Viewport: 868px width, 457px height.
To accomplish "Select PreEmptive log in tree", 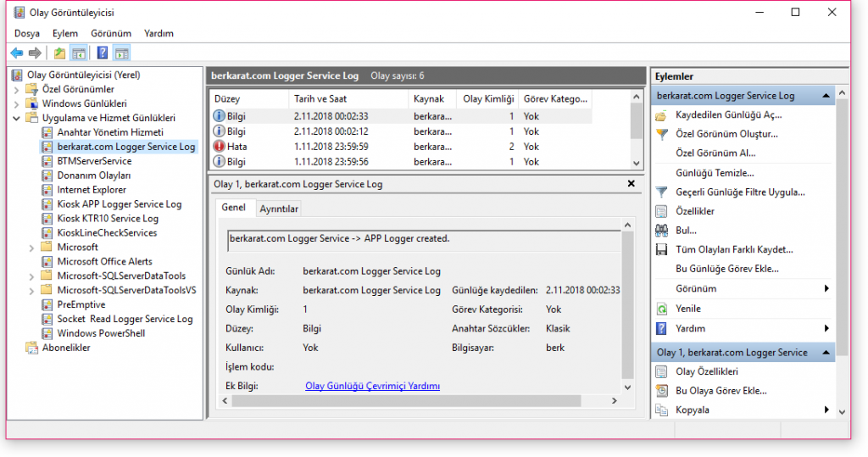I will 81,304.
